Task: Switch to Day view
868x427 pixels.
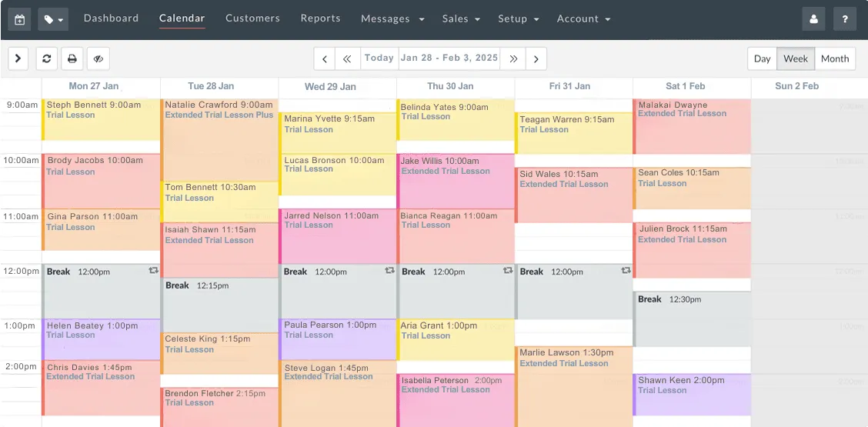Action: point(763,58)
